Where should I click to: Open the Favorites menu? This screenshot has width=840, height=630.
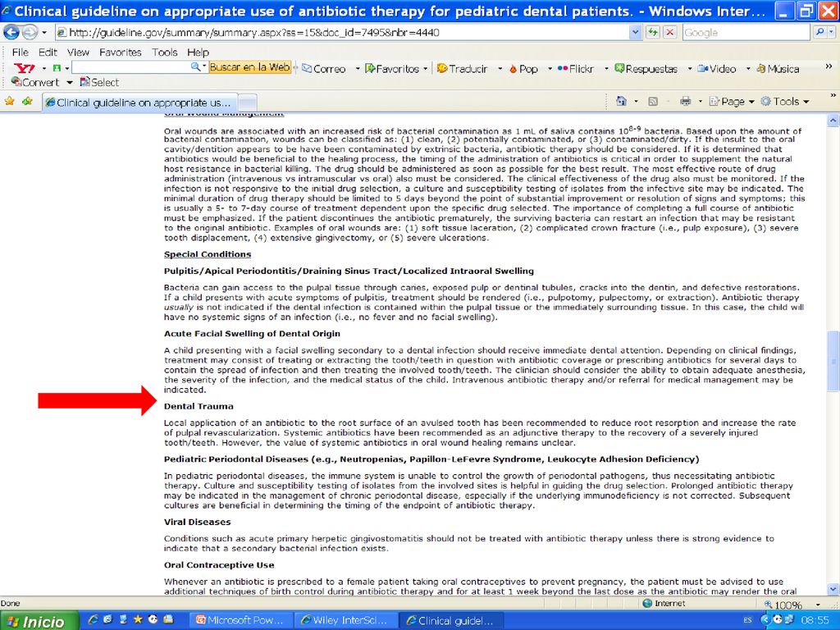(x=121, y=52)
